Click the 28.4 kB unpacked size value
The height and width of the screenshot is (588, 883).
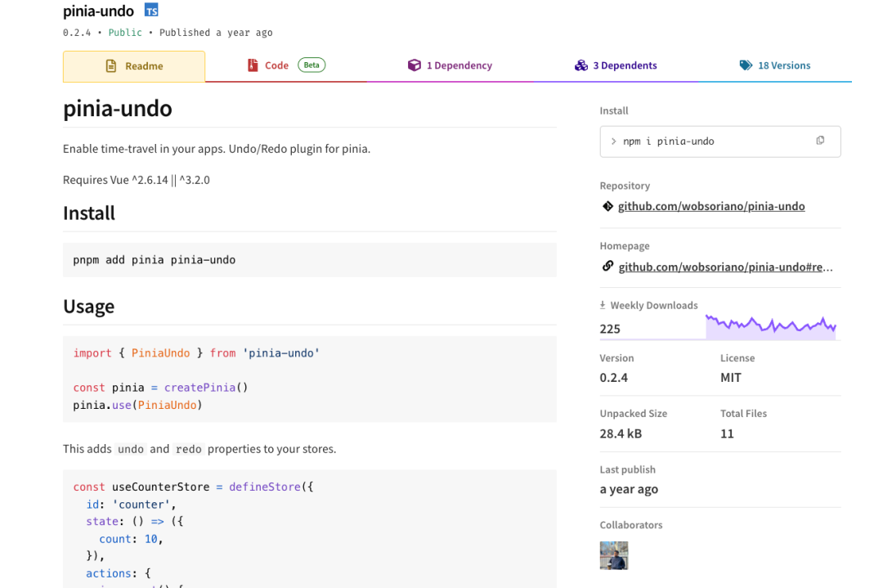point(621,433)
